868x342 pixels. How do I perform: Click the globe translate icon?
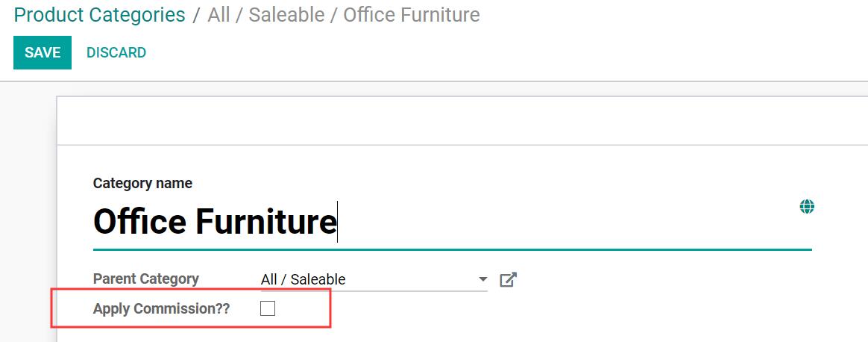click(x=807, y=208)
